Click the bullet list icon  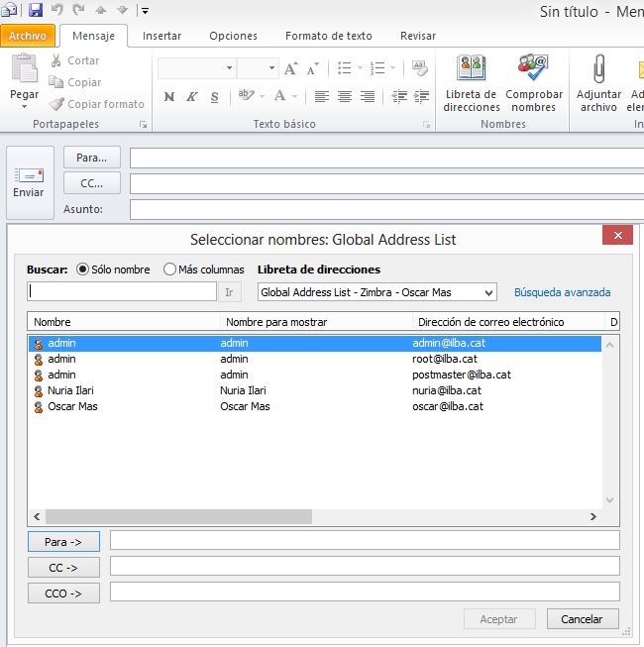pos(345,68)
